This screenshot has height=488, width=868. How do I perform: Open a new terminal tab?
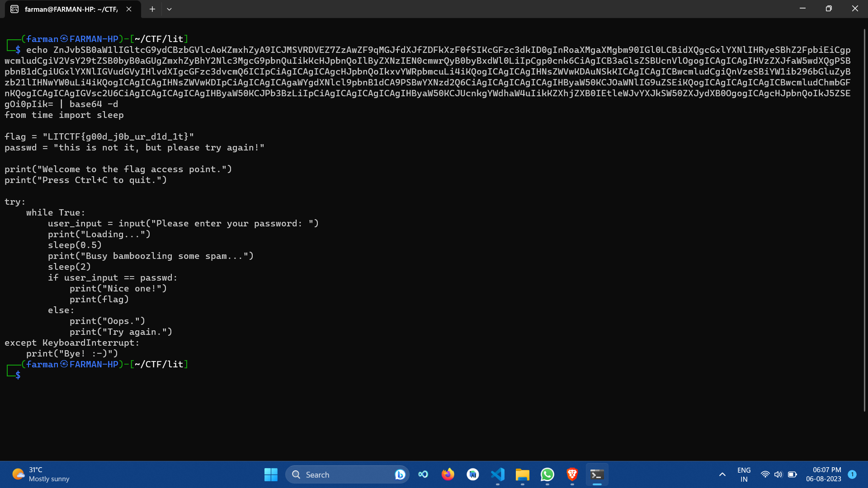(x=152, y=9)
